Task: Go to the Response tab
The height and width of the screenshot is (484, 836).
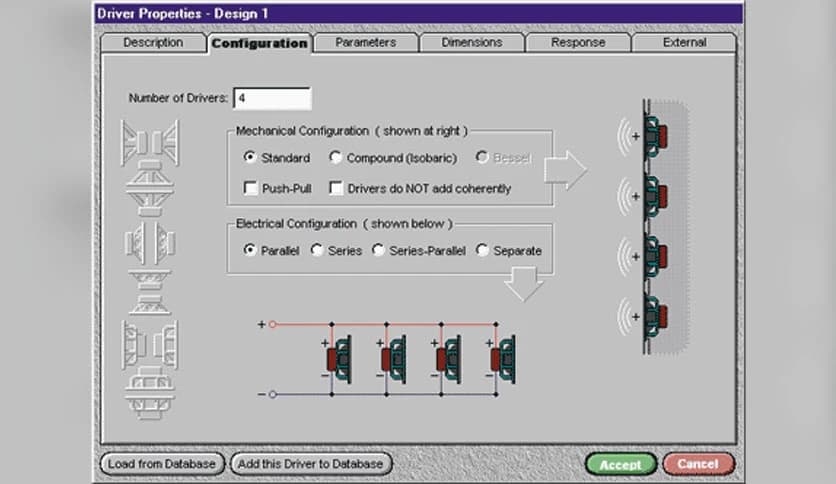Action: click(578, 43)
